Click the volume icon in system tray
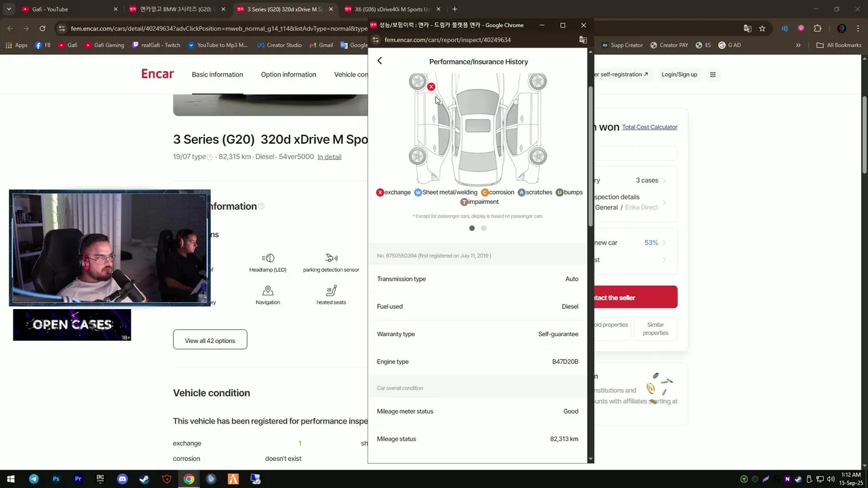Image resolution: width=868 pixels, height=488 pixels. point(831,479)
